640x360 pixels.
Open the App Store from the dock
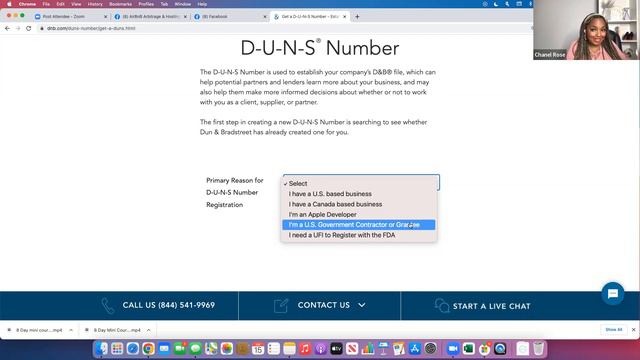point(415,349)
